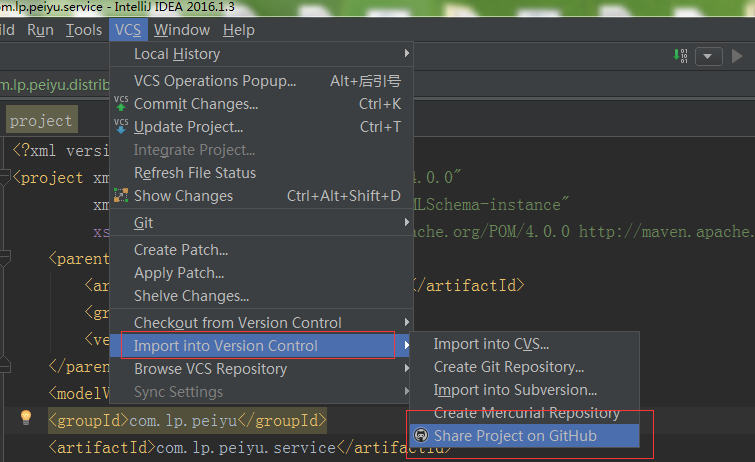
Task: Open the run configuration dropdown arrow
Action: coord(709,57)
